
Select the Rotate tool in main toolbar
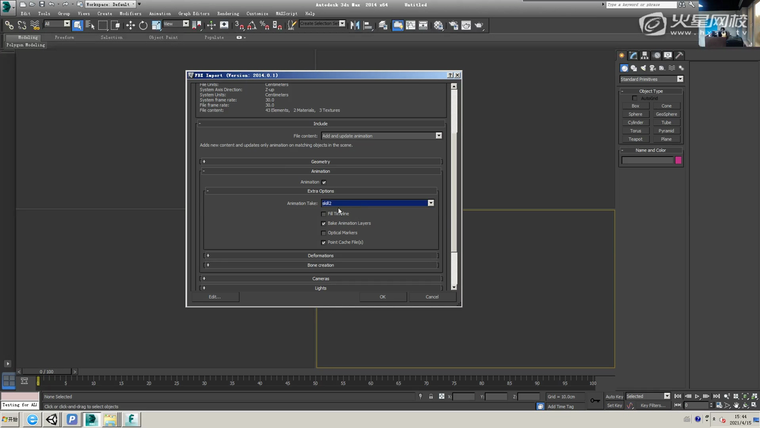click(x=143, y=25)
